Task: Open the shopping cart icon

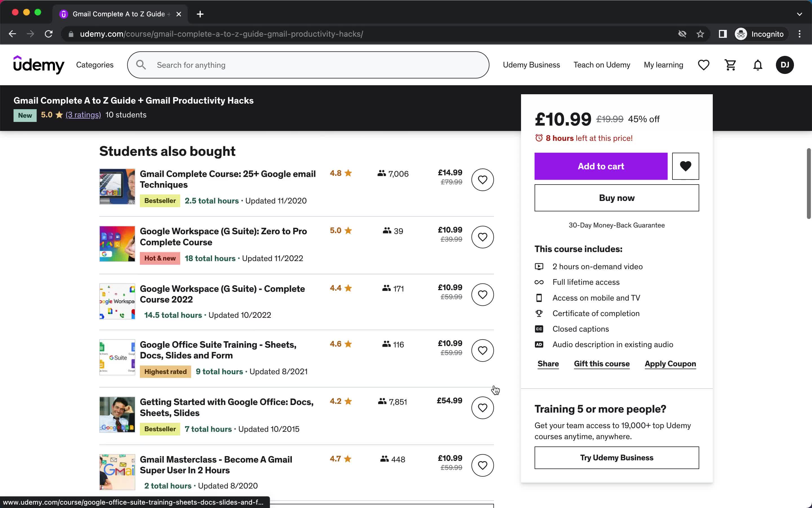Action: tap(731, 65)
